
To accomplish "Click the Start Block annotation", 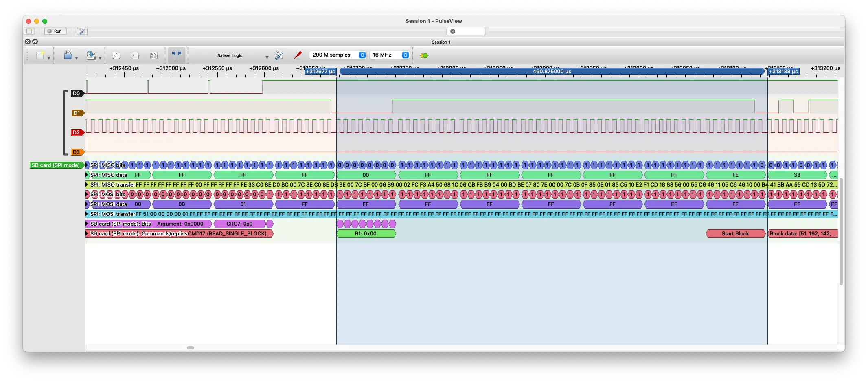I will coord(735,233).
